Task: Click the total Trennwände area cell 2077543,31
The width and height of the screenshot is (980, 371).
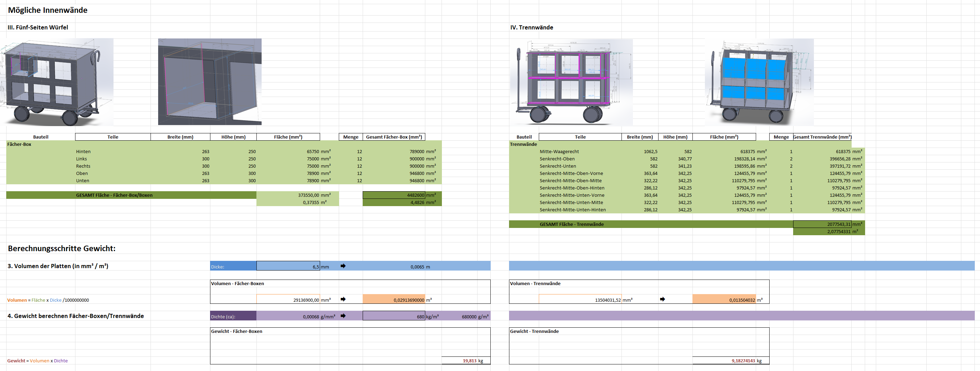Action: click(822, 224)
